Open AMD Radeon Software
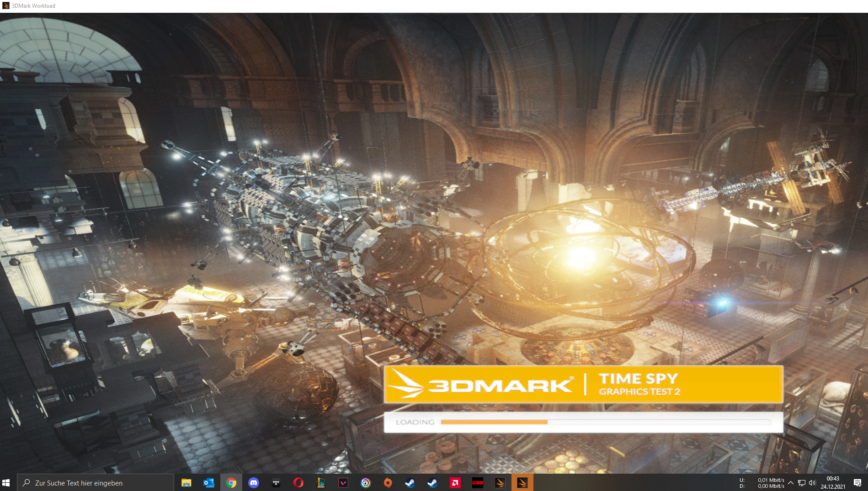 click(x=455, y=482)
